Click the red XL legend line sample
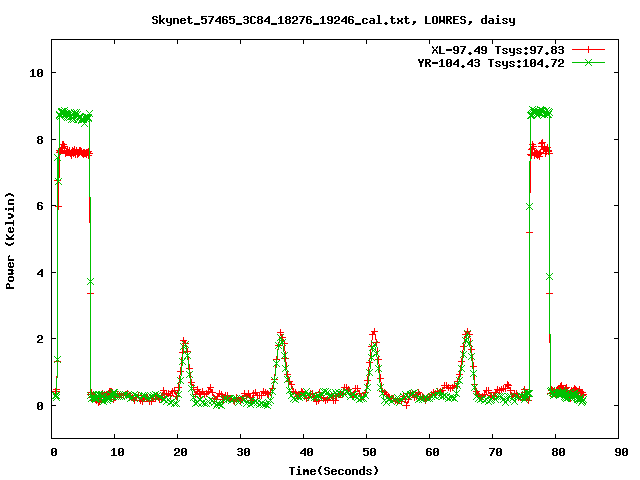640x480 pixels. point(588,50)
